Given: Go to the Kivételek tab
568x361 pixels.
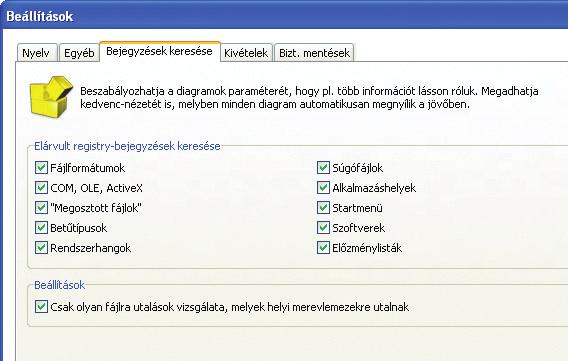Looking at the screenshot, I should coord(246,53).
